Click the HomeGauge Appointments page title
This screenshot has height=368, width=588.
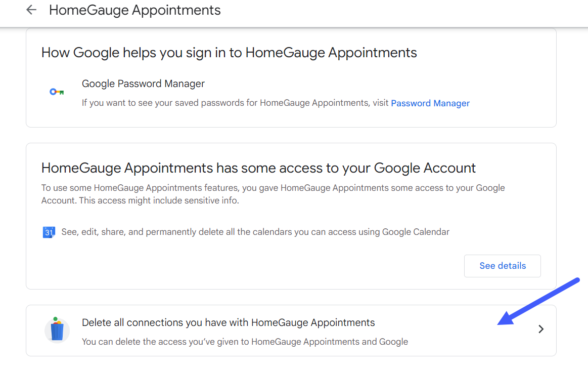134,10
